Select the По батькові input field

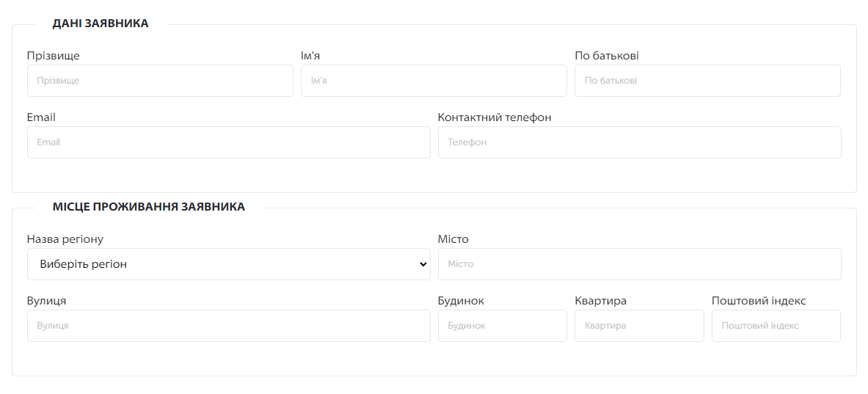point(707,81)
